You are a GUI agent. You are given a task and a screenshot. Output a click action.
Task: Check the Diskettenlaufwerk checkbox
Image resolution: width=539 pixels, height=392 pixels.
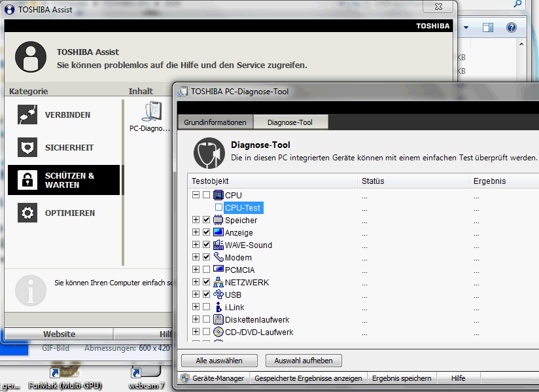(206, 319)
